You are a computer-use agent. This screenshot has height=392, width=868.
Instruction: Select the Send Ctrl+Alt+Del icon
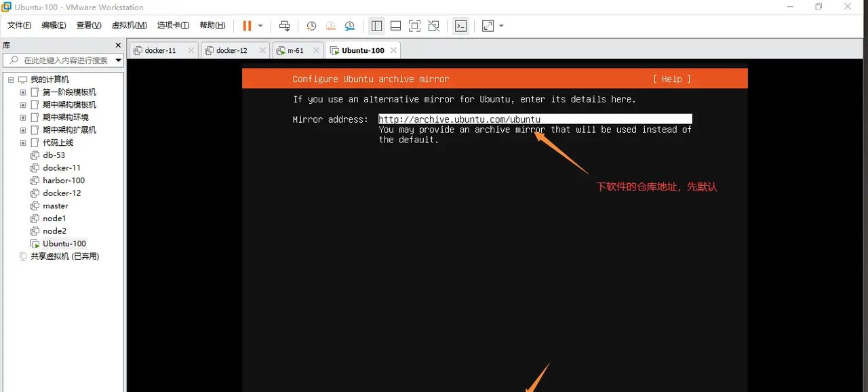(284, 26)
